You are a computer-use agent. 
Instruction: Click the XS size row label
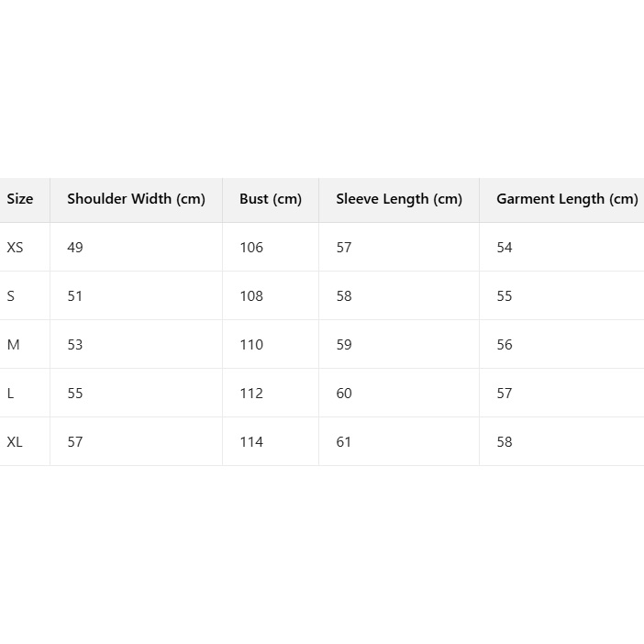click(x=15, y=248)
